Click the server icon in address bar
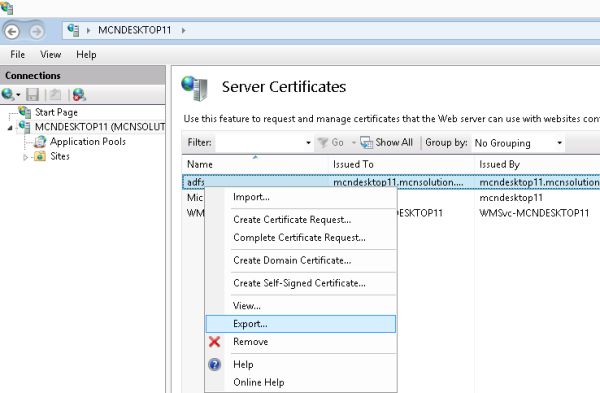The image size is (600, 393). pos(73,30)
